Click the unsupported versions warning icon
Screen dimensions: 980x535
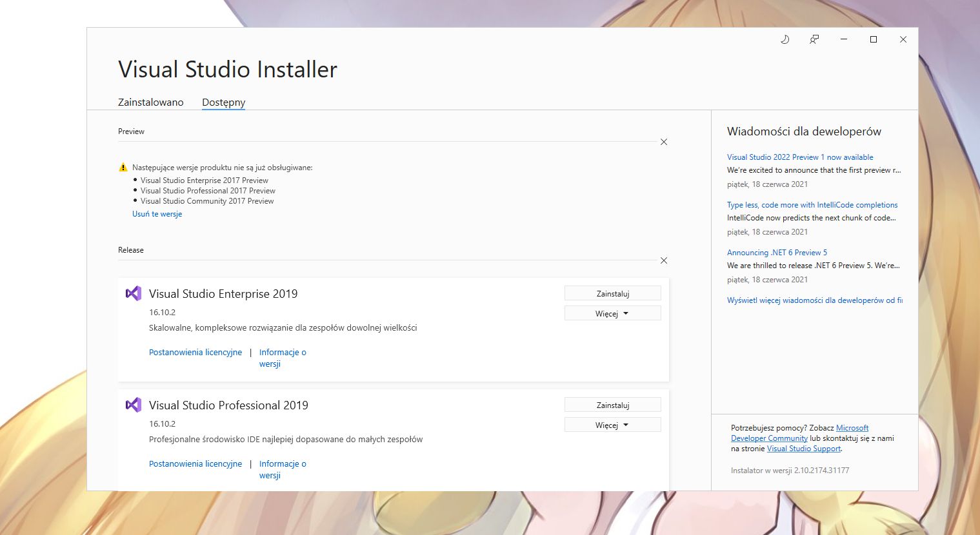click(123, 168)
